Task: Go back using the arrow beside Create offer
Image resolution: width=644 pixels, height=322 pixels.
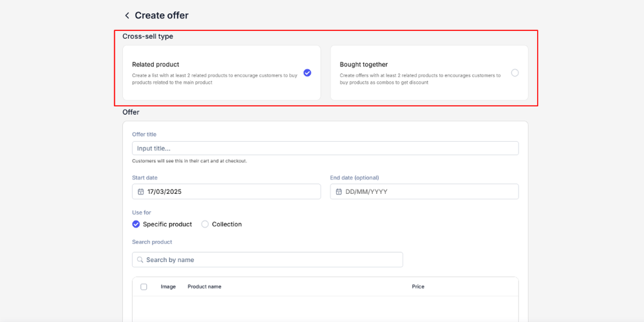Action: click(x=127, y=15)
